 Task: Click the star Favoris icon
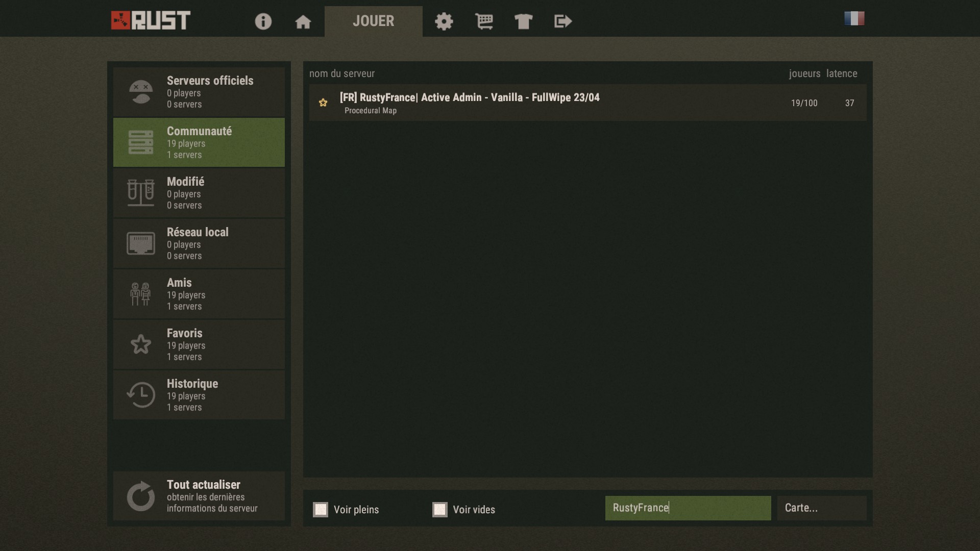click(141, 344)
